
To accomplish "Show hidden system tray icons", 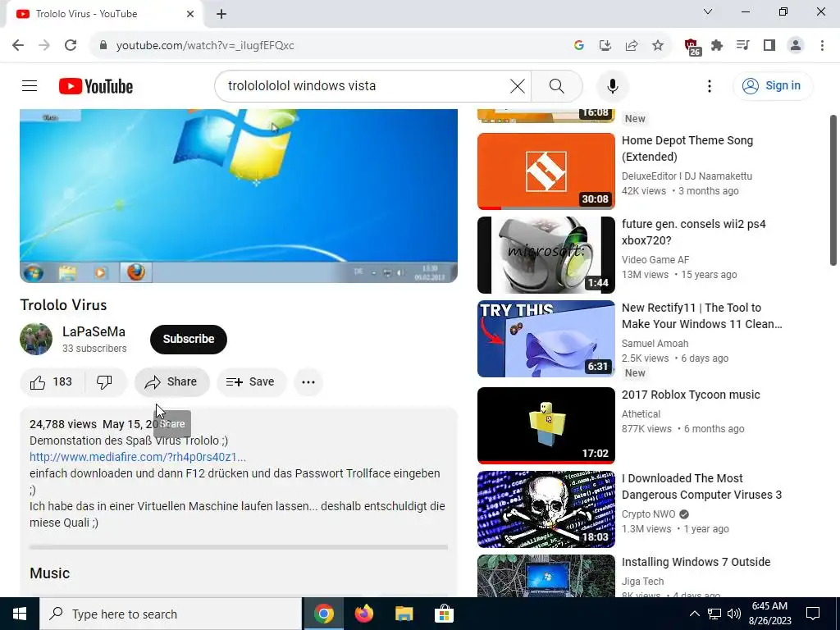I will [694, 614].
